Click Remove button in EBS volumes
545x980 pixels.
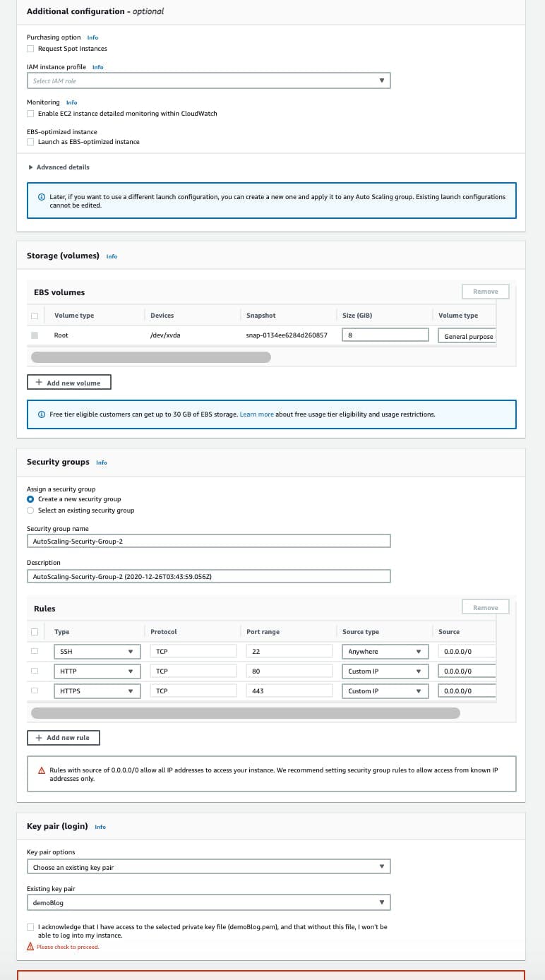coord(486,291)
